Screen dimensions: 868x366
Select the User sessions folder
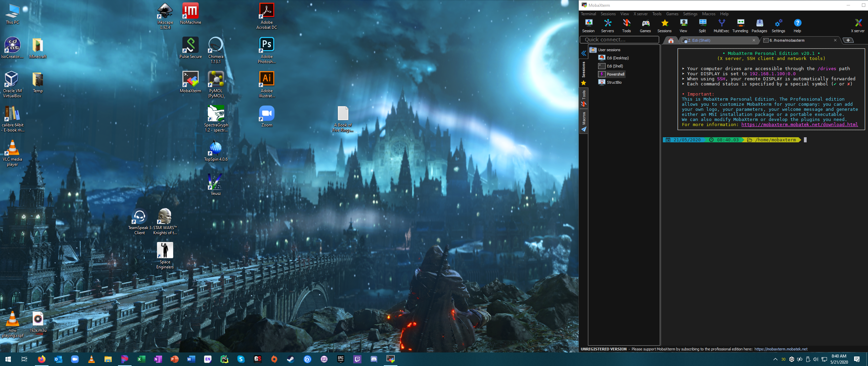[x=605, y=50]
